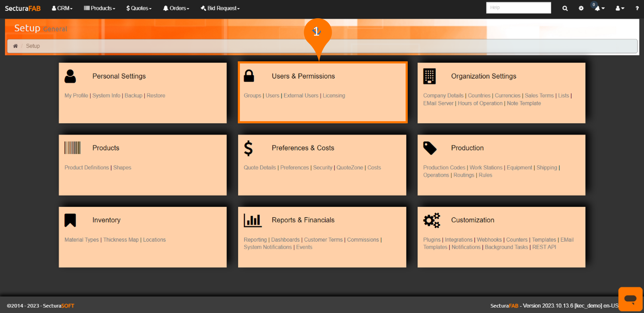The height and width of the screenshot is (313, 644).
Task: Open the REST API link
Action: (x=544, y=247)
